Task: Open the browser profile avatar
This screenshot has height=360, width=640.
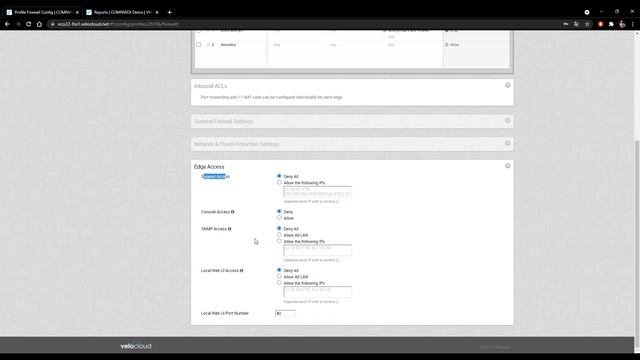Action: 622,24
